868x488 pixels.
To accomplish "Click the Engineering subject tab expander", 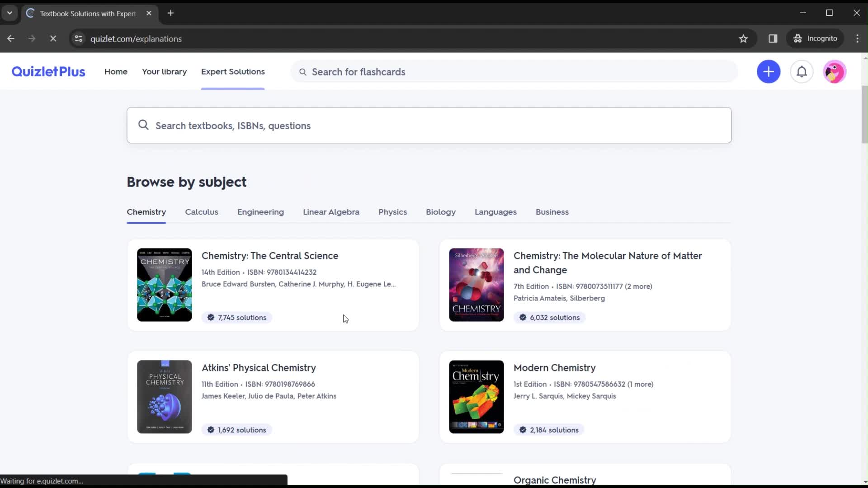I will click(260, 211).
